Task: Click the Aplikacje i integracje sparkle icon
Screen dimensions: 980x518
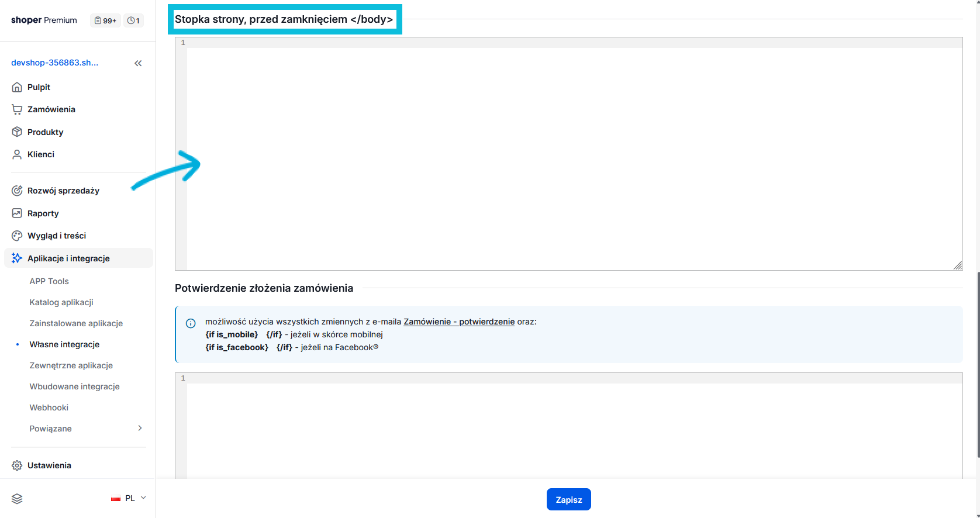Action: click(x=17, y=258)
